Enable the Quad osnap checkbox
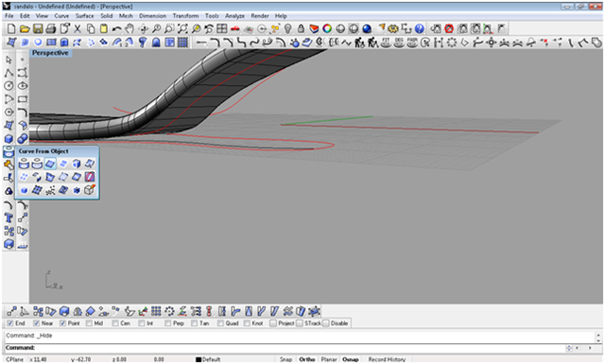605x364 pixels. click(x=220, y=323)
